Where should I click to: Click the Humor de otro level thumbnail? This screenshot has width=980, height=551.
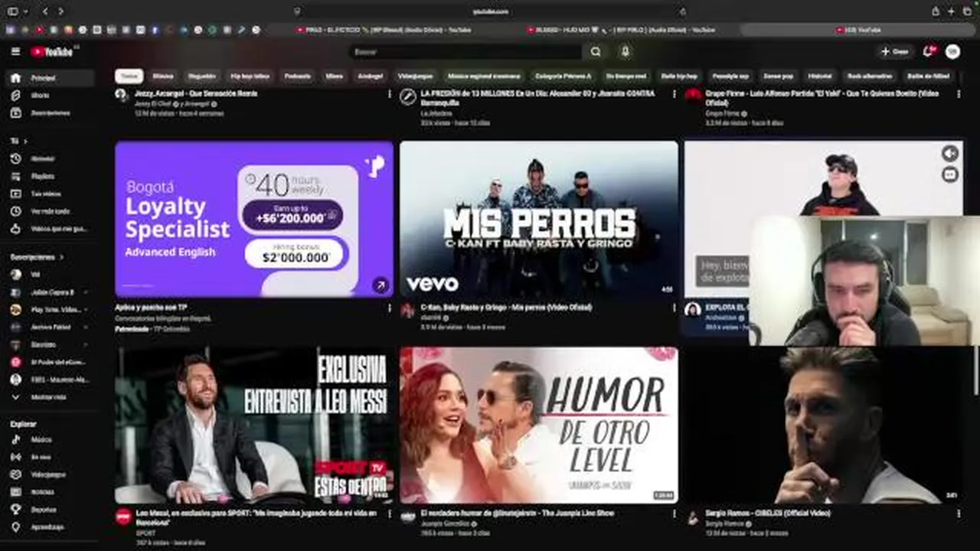pyautogui.click(x=538, y=425)
